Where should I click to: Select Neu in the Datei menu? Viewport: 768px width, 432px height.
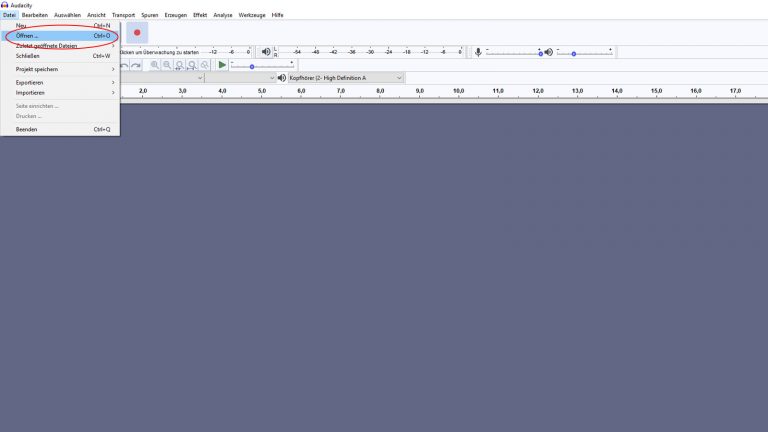[x=60, y=25]
